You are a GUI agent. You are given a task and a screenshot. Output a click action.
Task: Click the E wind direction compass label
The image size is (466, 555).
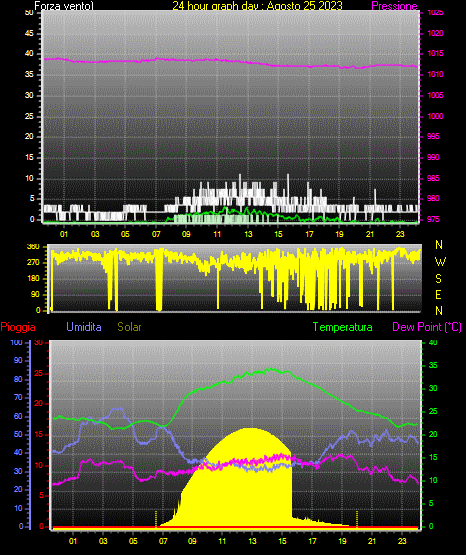click(x=438, y=294)
